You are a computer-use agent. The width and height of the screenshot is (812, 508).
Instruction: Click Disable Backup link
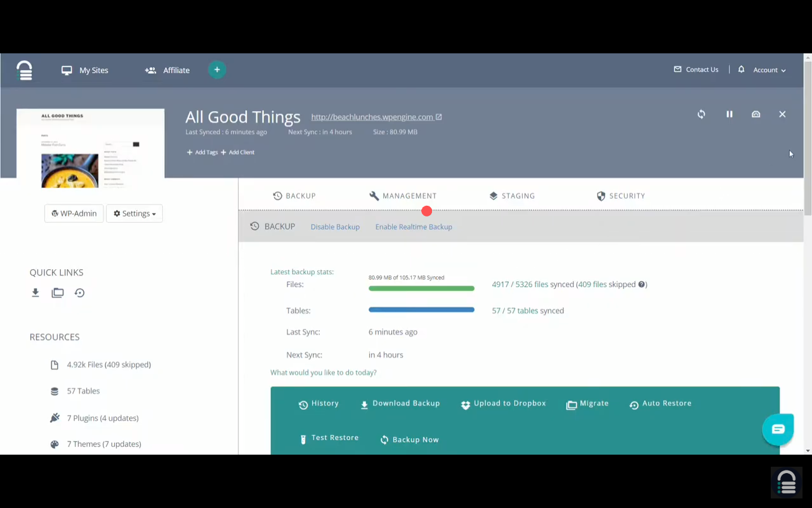(335, 227)
